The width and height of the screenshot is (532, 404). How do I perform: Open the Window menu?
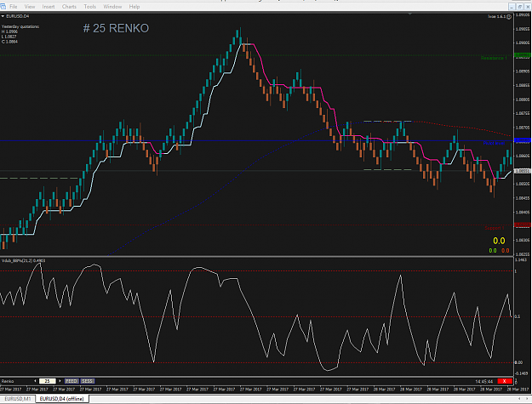pos(112,7)
